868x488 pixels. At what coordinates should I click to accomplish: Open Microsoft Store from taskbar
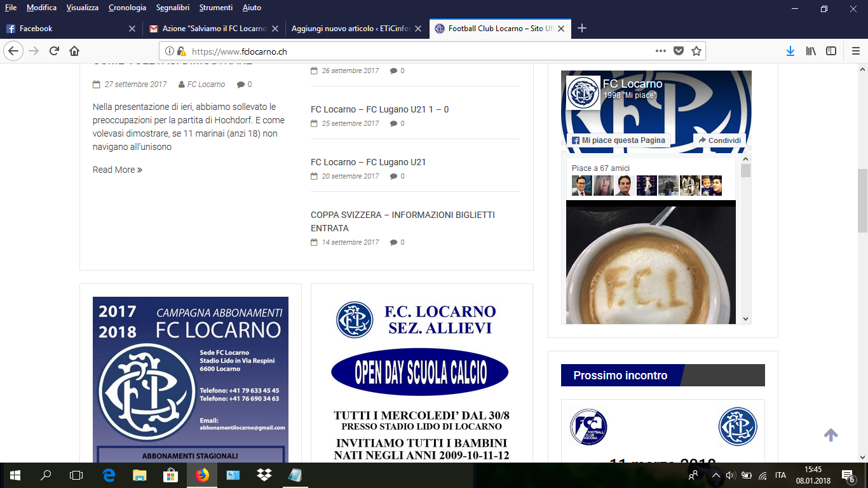(x=171, y=475)
